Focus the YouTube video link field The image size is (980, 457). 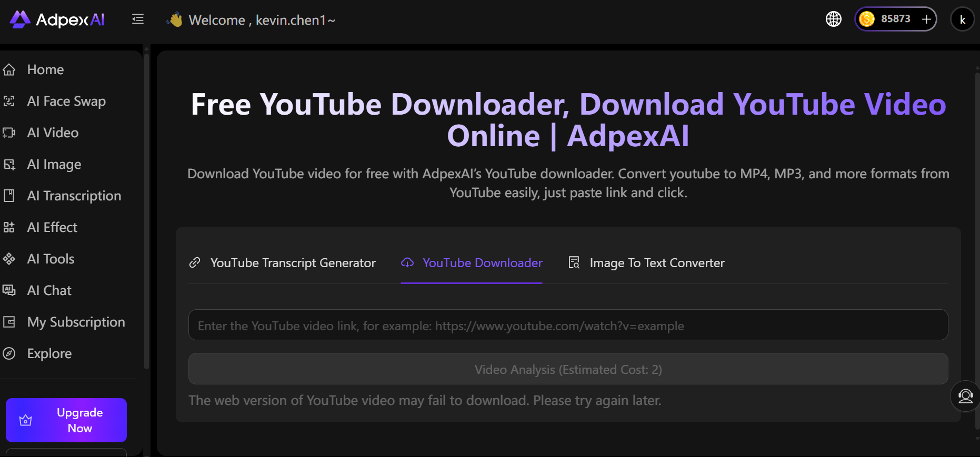tap(568, 325)
